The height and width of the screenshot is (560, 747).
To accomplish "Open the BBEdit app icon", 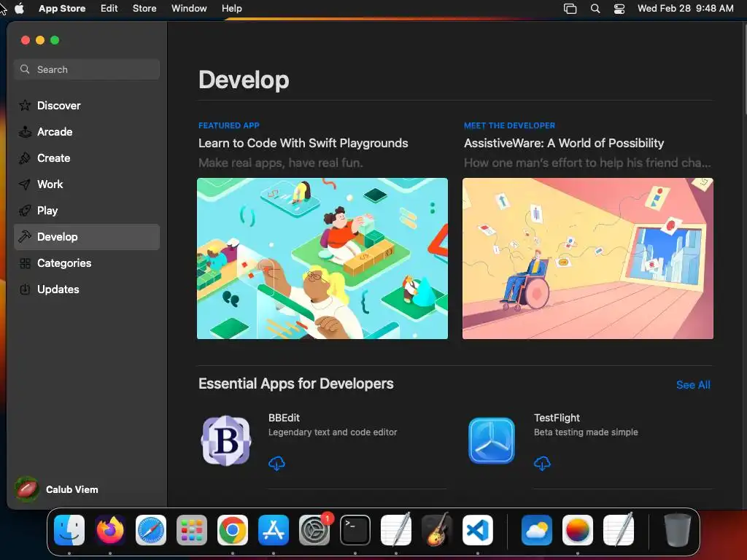I will tap(226, 440).
